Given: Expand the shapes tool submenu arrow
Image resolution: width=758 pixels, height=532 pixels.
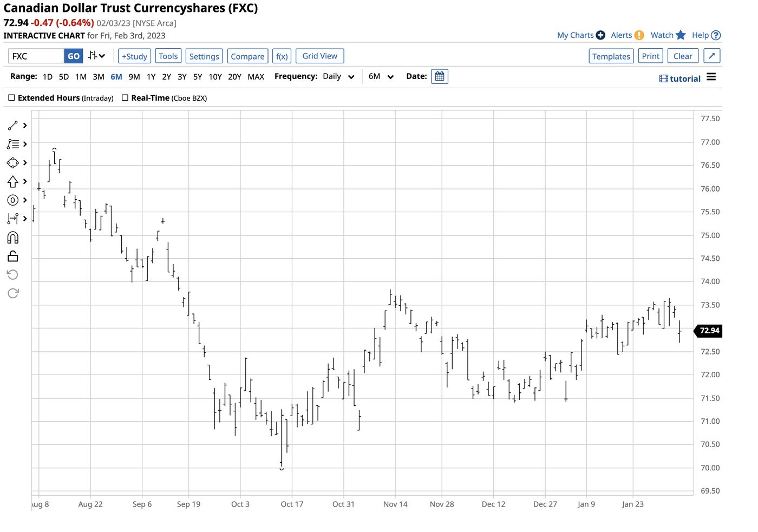Looking at the screenshot, I should pos(25,163).
